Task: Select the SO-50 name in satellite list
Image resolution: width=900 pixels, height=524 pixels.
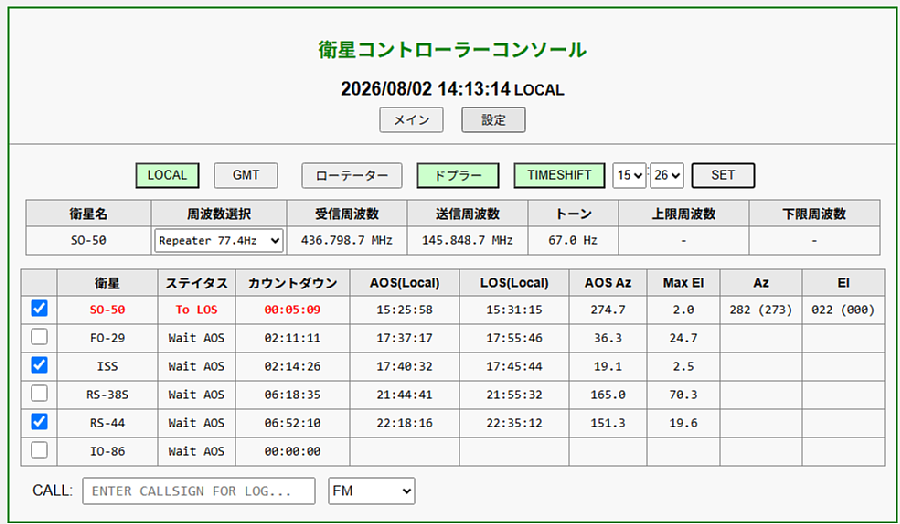Action: (107, 310)
